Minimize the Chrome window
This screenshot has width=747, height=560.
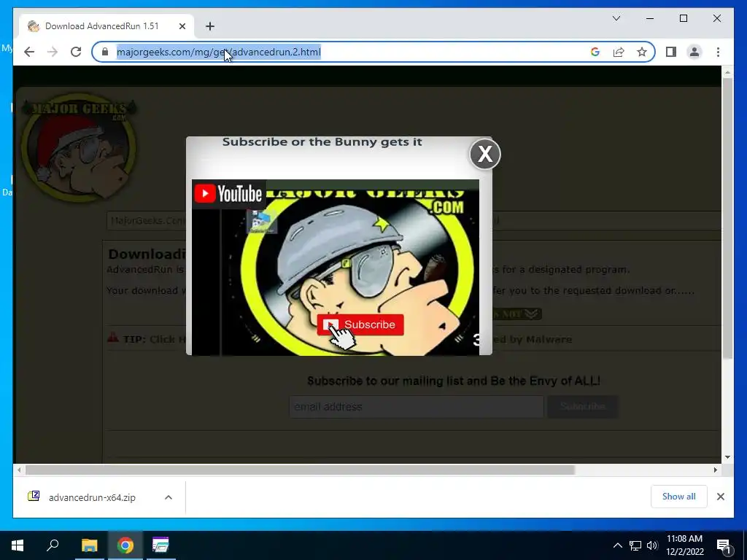[x=650, y=18]
